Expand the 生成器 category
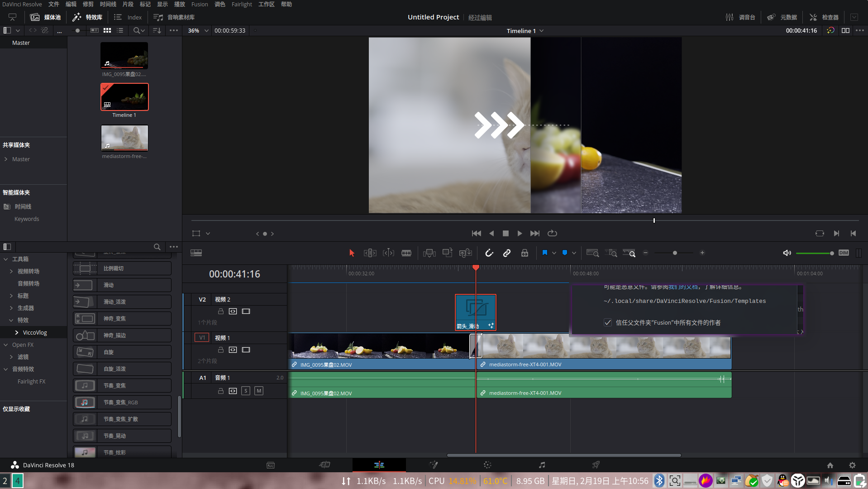The width and height of the screenshot is (868, 489). click(11, 308)
